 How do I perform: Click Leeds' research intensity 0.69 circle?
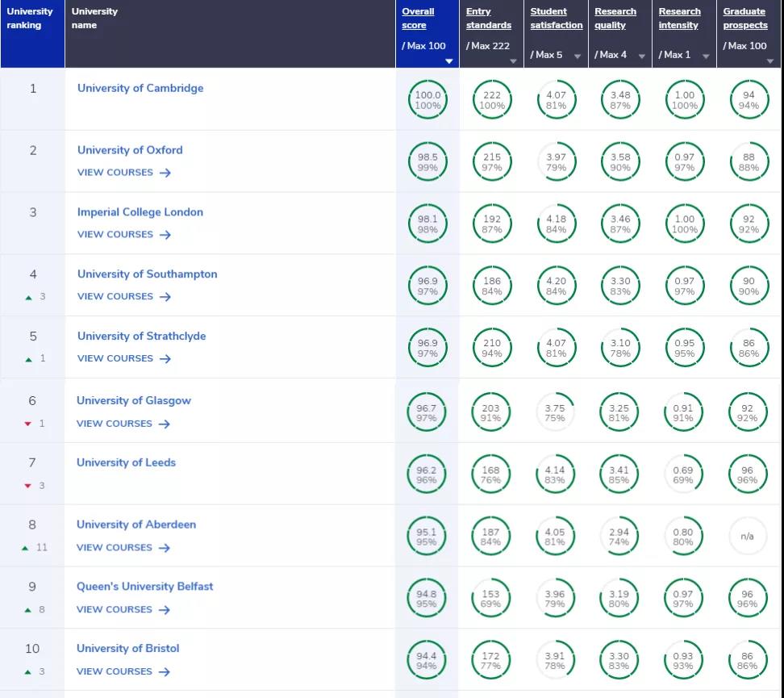(x=683, y=474)
